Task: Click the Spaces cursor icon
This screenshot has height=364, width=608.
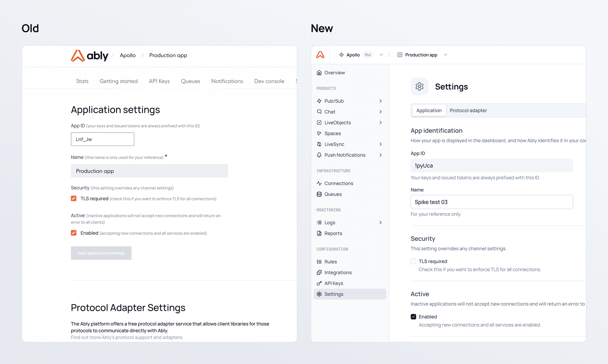Action: click(319, 133)
